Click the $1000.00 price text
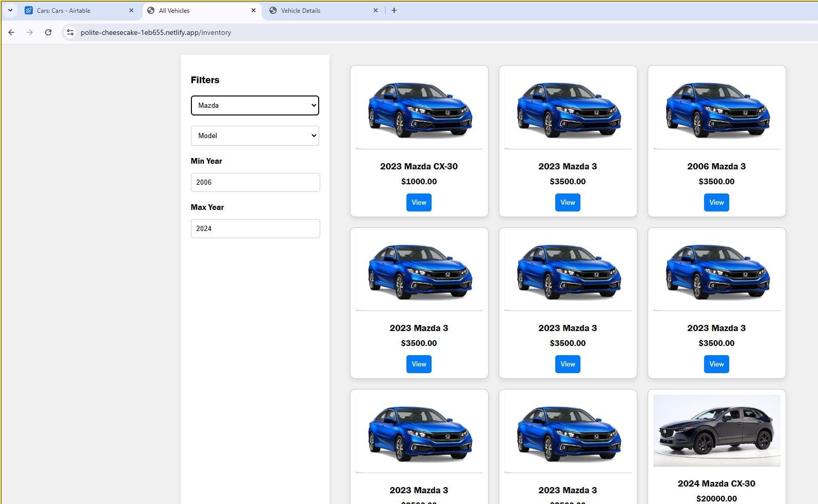The width and height of the screenshot is (818, 504). click(419, 181)
